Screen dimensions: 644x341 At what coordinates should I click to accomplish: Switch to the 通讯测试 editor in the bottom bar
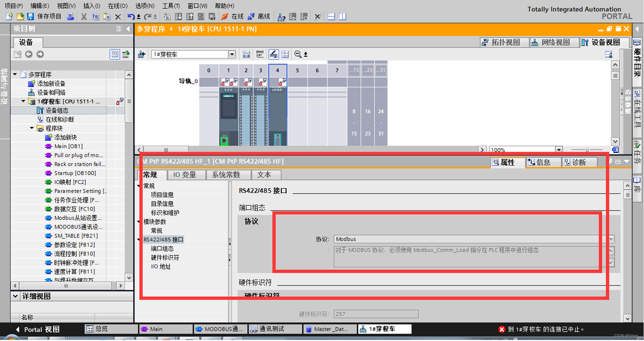(275, 329)
